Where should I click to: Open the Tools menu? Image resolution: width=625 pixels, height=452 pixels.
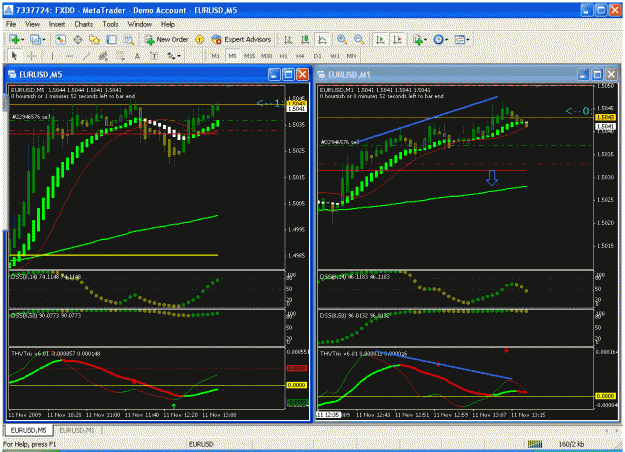click(110, 24)
